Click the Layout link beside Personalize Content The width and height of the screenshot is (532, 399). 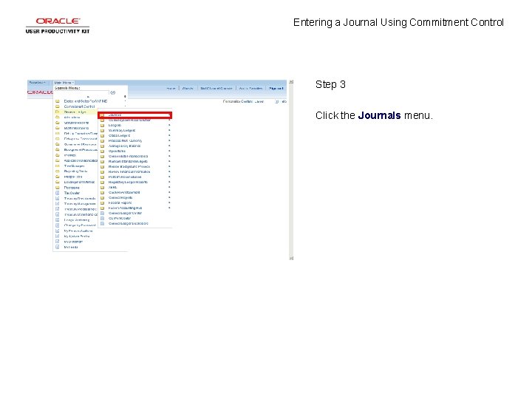(259, 101)
